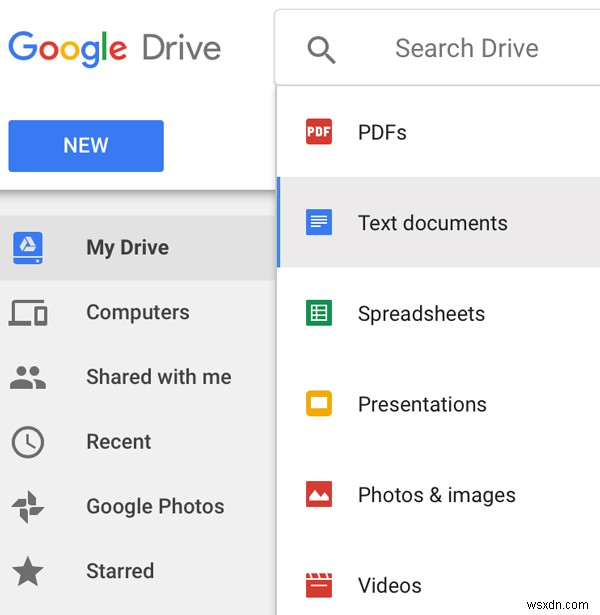Screen dimensions: 600x615
Task: Click the Google Photos pinwheel icon
Action: (x=28, y=507)
